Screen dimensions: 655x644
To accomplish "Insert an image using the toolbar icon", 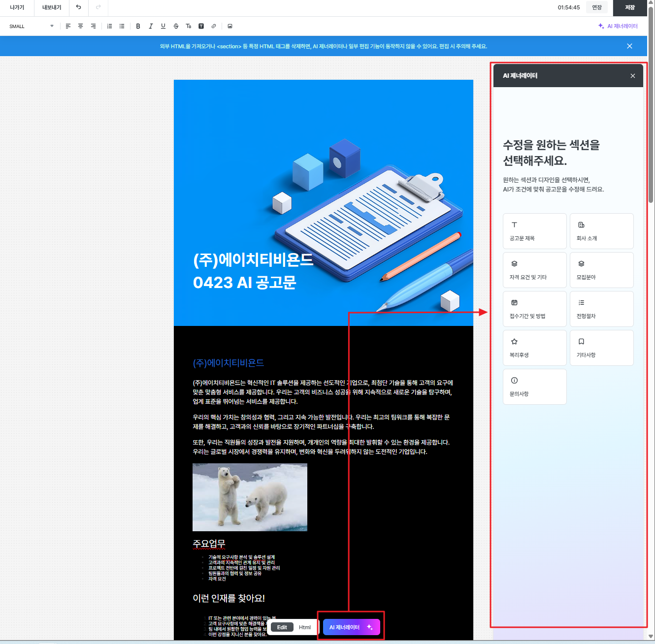I will (229, 26).
